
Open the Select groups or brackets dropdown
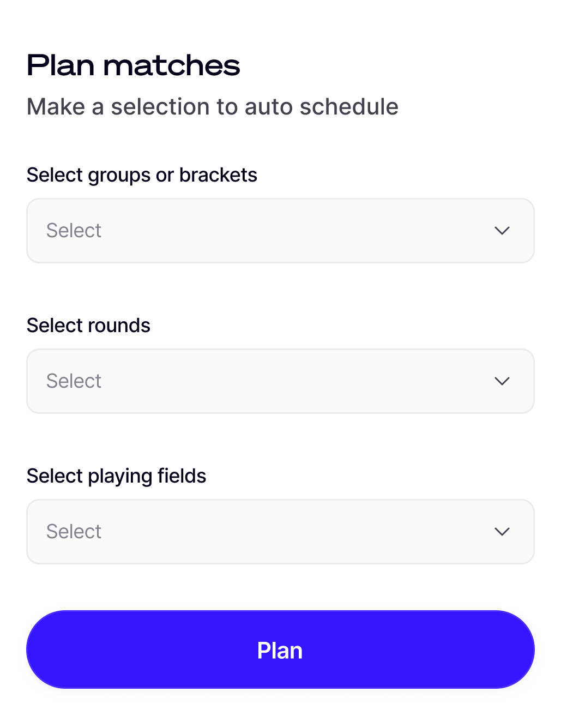coord(280,231)
